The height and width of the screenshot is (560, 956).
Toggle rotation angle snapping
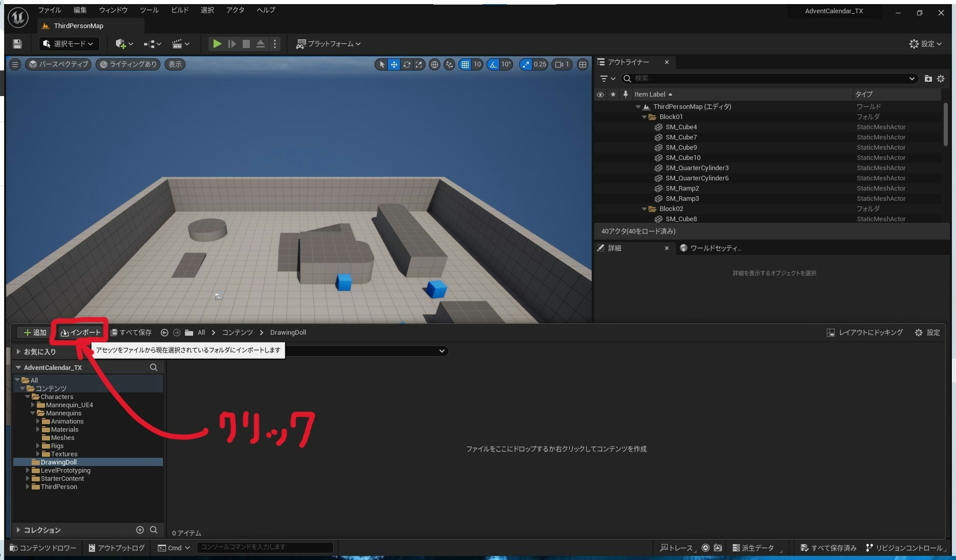pos(493,64)
